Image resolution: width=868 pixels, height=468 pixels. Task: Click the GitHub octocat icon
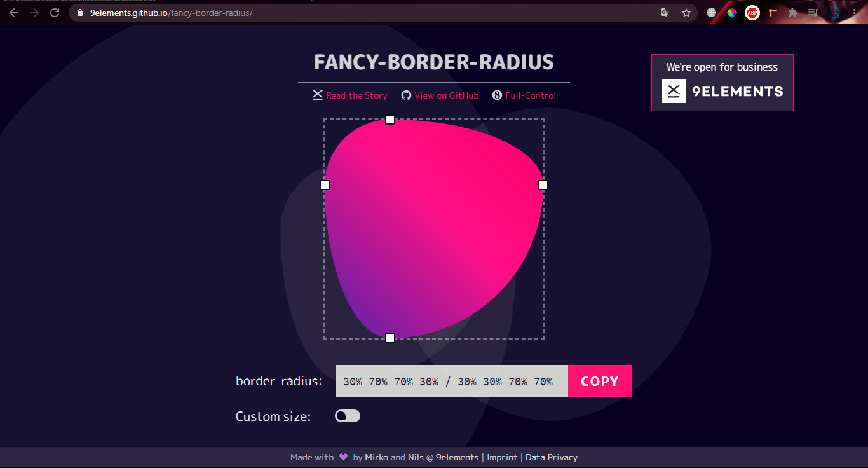pyautogui.click(x=406, y=95)
